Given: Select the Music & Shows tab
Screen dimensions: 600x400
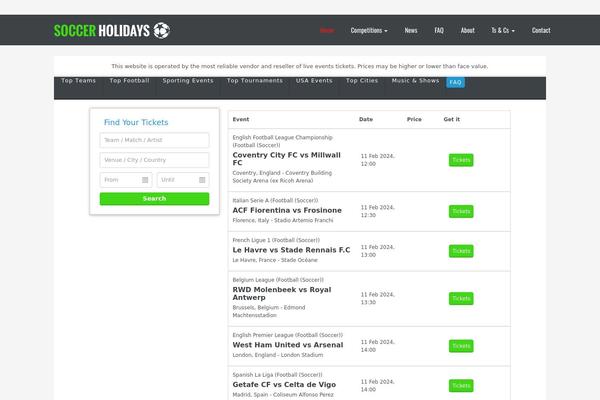Looking at the screenshot, I should 415,80.
